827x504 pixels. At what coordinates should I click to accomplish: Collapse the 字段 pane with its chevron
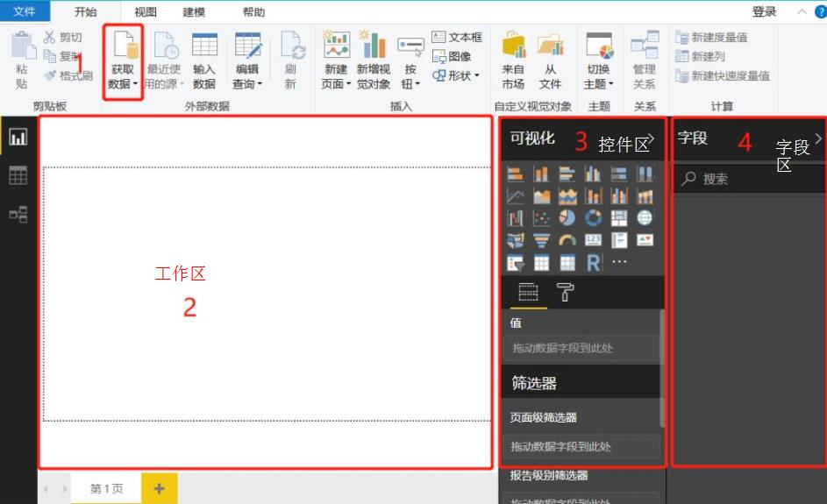[818, 138]
